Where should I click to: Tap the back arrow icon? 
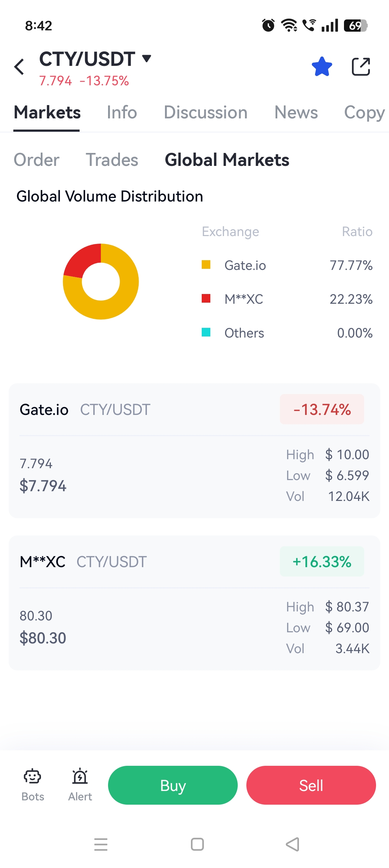point(19,67)
